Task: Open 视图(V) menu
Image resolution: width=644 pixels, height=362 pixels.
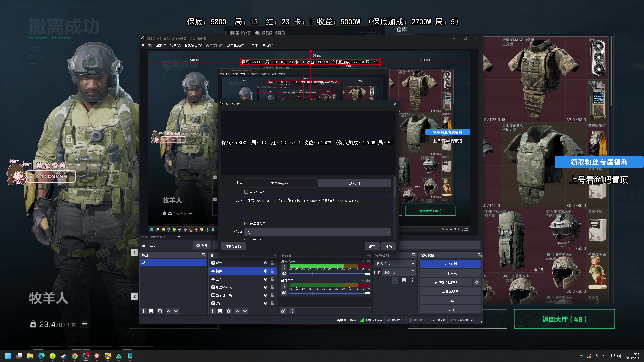Action: (175, 46)
